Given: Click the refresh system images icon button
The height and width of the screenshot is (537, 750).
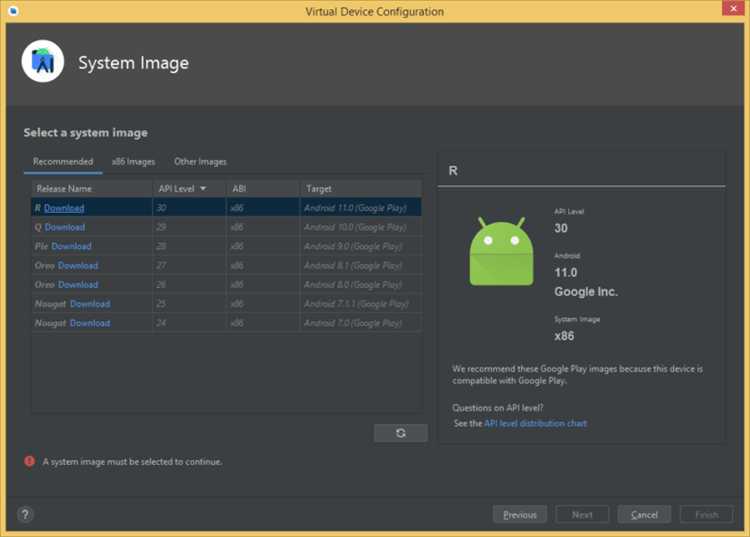Looking at the screenshot, I should [400, 433].
